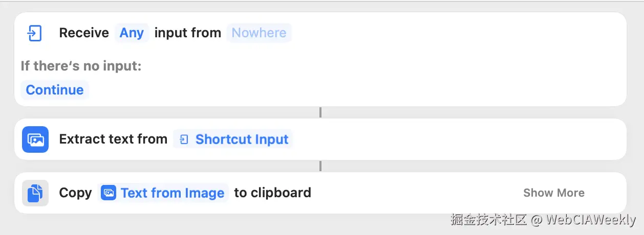The width and height of the screenshot is (644, 235).
Task: Click the Extract text action icon
Action: click(x=35, y=139)
